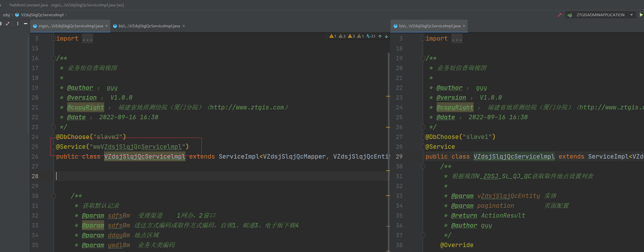The image size is (644, 252).
Task: Click VZdsjSlqjQcServiceImpl breadcrumb in navigation bar
Action: (x=42, y=15)
